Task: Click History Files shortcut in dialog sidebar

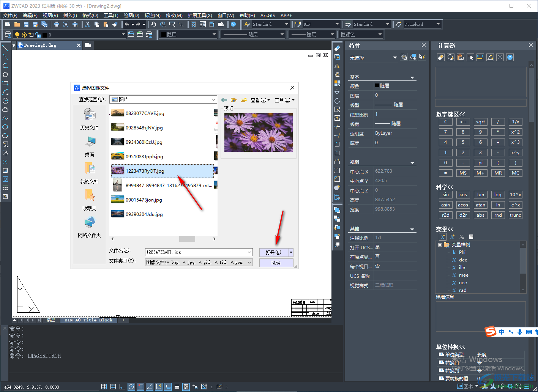Action: point(89,118)
